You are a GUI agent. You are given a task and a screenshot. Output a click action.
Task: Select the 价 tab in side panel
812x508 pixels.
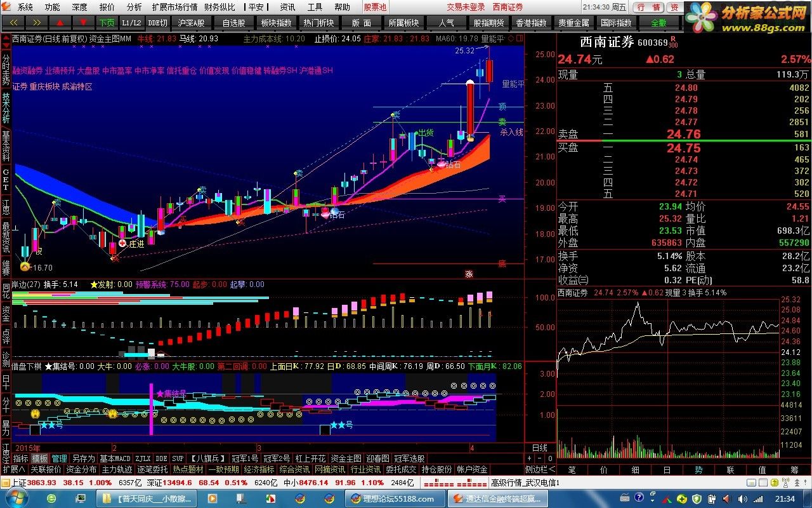click(603, 470)
